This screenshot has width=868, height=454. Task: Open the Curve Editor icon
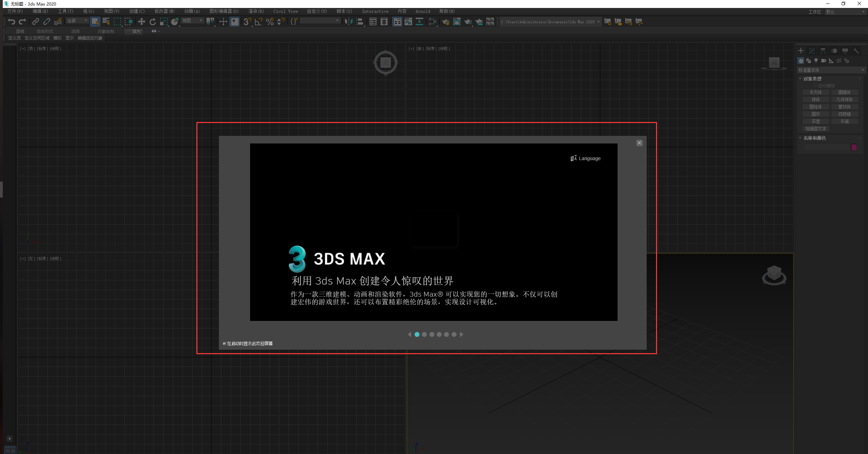pos(408,21)
